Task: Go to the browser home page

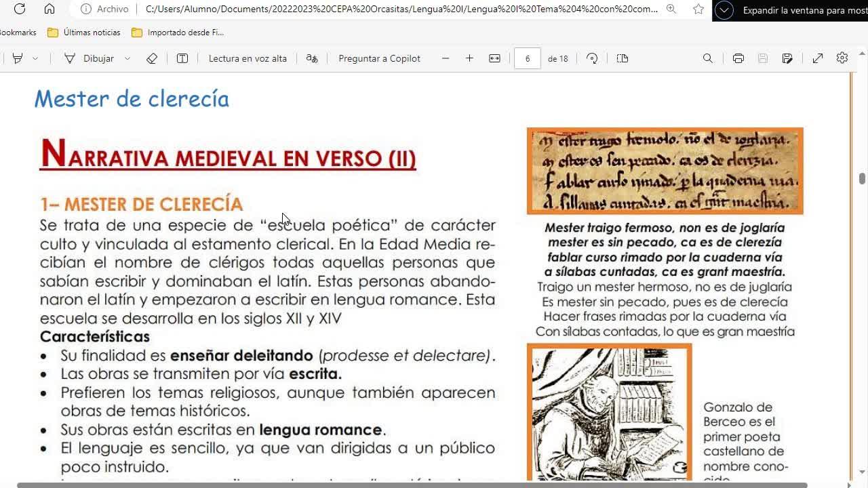Action: (50, 9)
